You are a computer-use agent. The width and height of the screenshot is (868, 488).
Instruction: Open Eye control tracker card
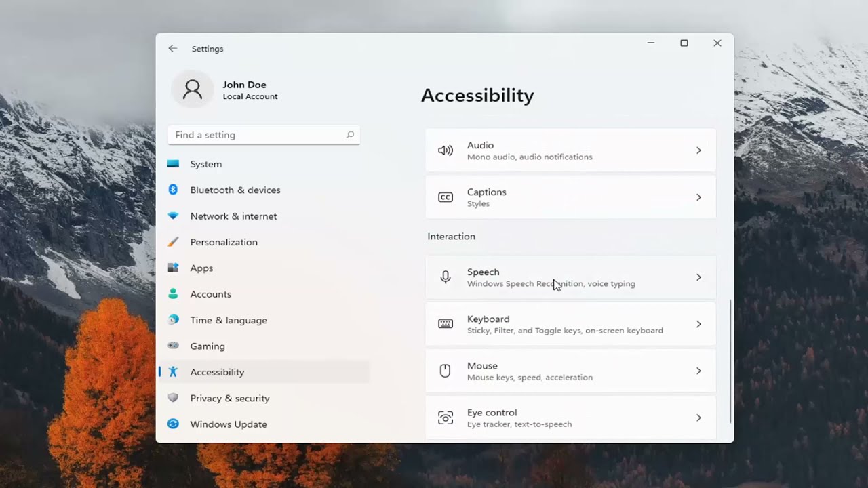pyautogui.click(x=570, y=418)
